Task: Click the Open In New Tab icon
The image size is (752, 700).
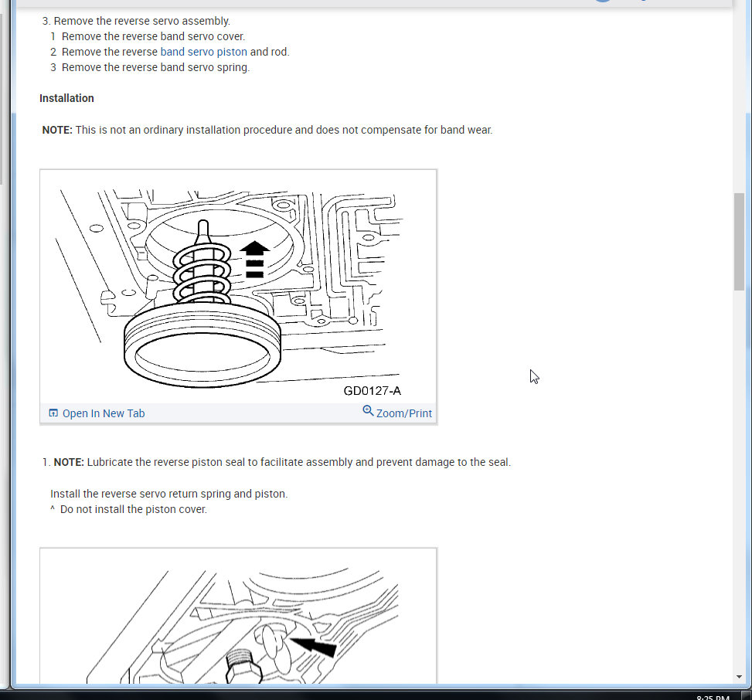Action: pos(53,413)
